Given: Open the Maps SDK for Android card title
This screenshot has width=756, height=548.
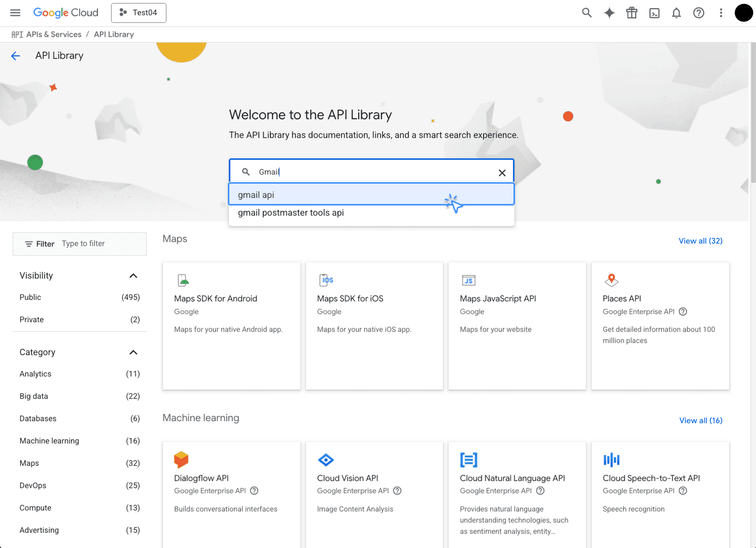Looking at the screenshot, I should click(216, 299).
